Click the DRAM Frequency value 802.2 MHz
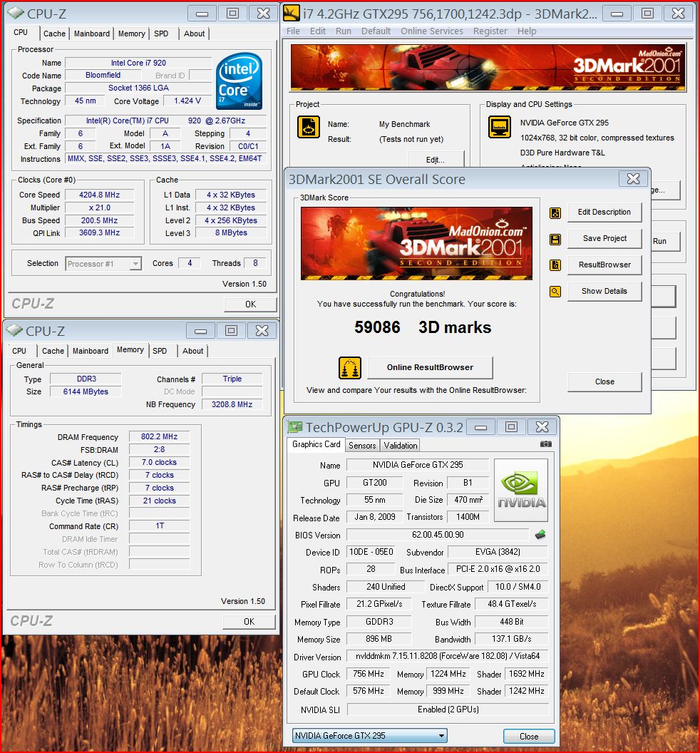Image resolution: width=700 pixels, height=753 pixels. [x=159, y=437]
